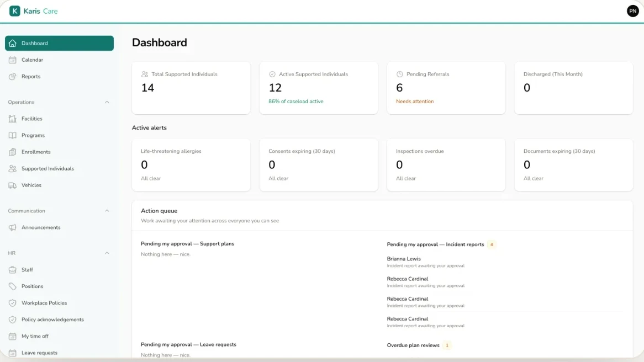644x362 pixels.
Task: Open the Active Supported Individuals card
Action: pyautogui.click(x=319, y=88)
